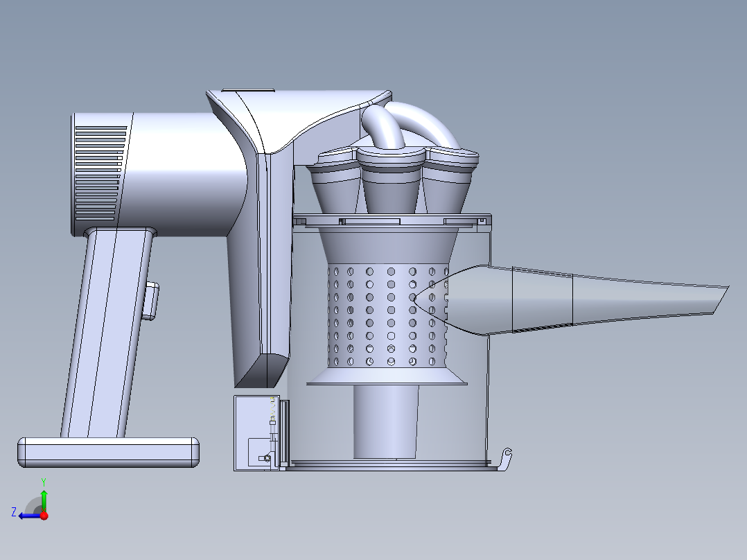Screen dimensions: 747x560
Task: Select the trigger button on the handle
Action: click(152, 301)
